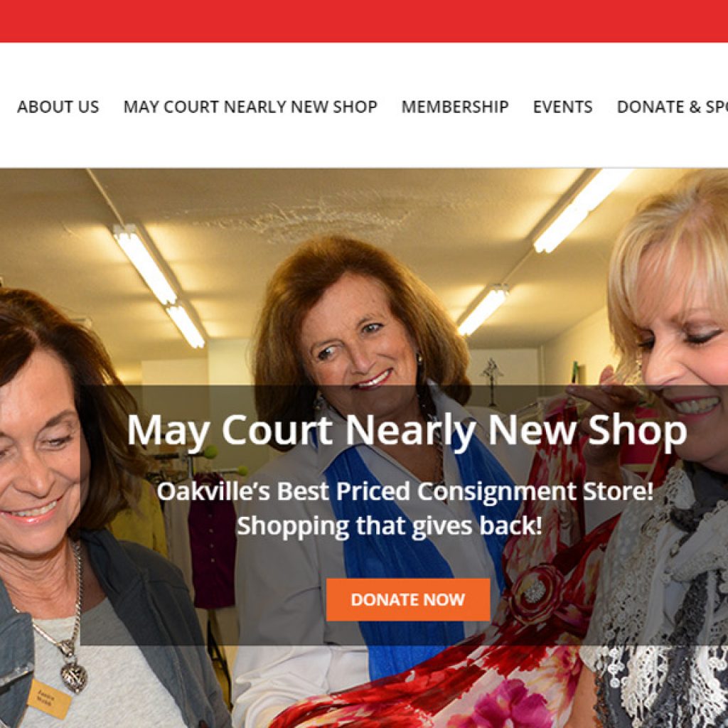Click the red banner bar at top
This screenshot has width=728, height=728.
tap(364, 21)
